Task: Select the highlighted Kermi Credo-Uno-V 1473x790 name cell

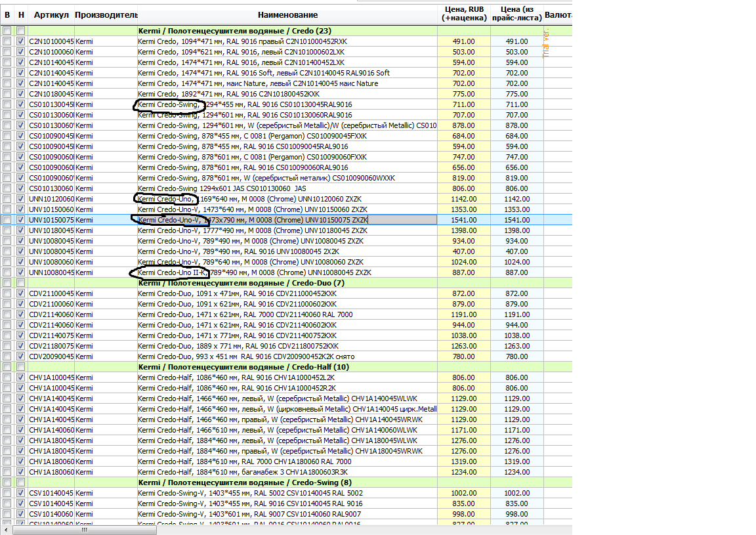Action: pyautogui.click(x=287, y=220)
